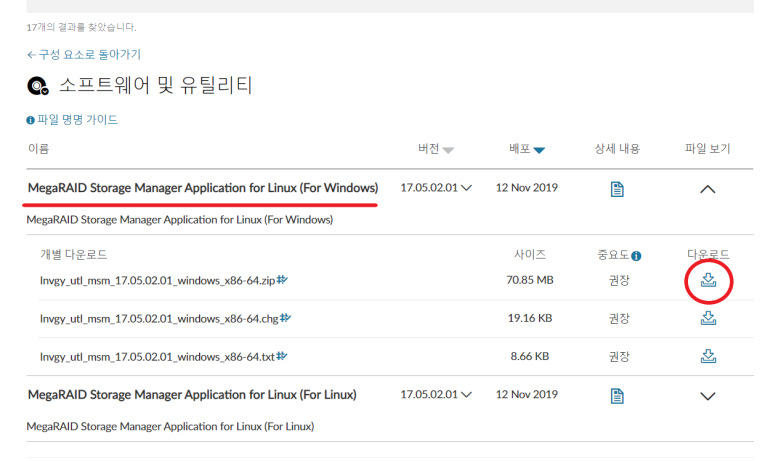
Task: Click the 12 Nov 2019 date in the For Linux row
Action: click(x=527, y=394)
